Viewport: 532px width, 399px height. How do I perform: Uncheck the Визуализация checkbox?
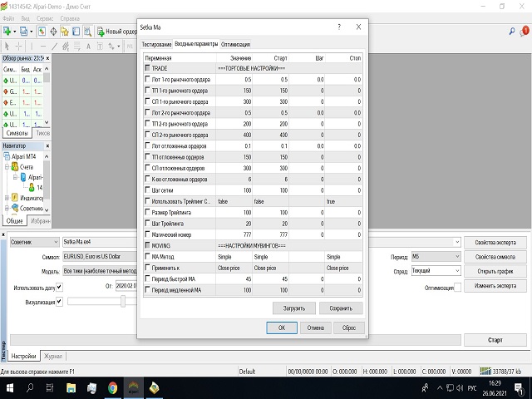(x=59, y=301)
